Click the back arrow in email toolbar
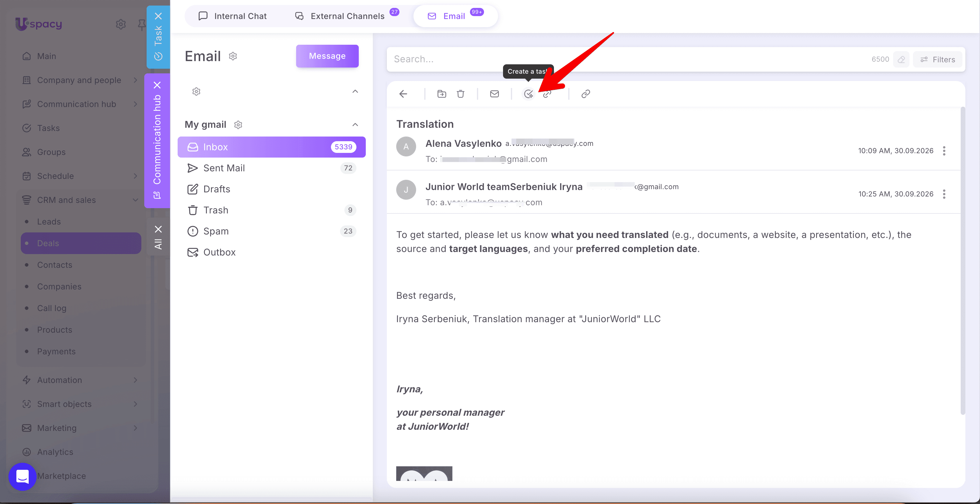The height and width of the screenshot is (504, 980). point(403,94)
